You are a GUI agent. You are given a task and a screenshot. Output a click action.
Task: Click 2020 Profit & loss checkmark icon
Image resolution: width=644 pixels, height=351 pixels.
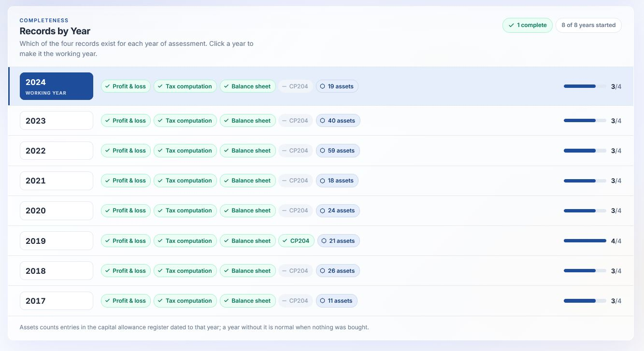tap(107, 211)
